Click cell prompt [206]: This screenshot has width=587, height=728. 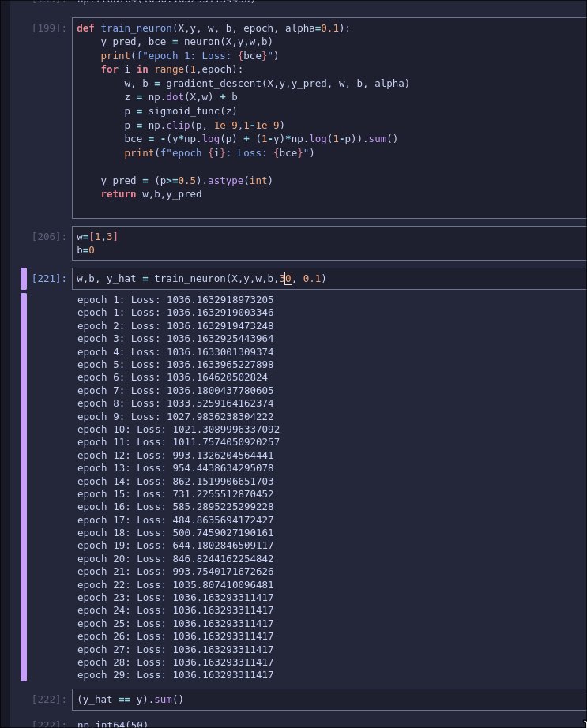pos(49,237)
